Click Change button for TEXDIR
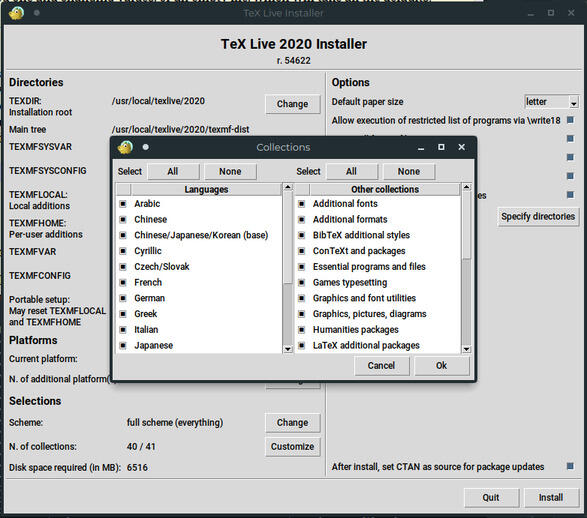This screenshot has height=518, width=587. (x=293, y=104)
